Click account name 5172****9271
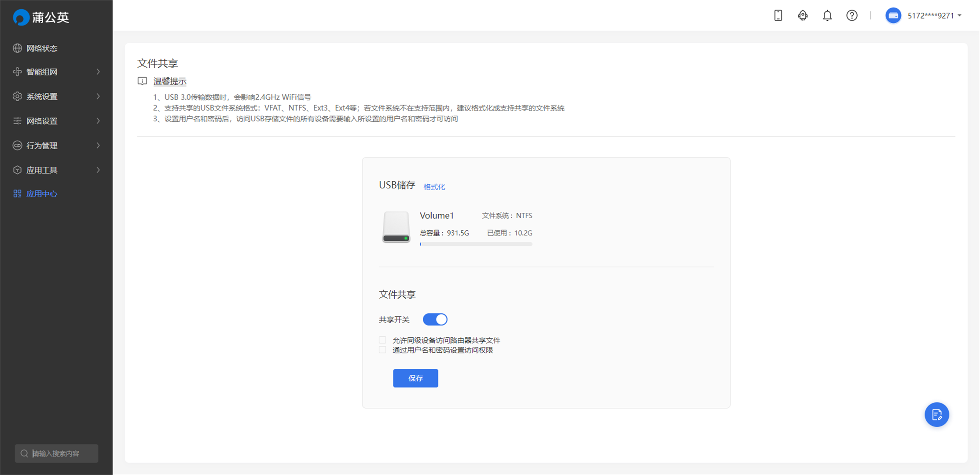 [931, 16]
